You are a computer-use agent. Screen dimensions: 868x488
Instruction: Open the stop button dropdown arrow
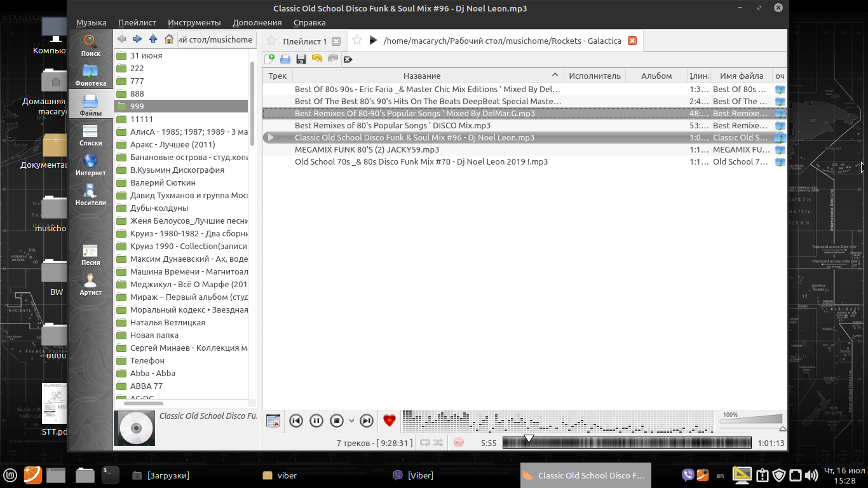351,421
